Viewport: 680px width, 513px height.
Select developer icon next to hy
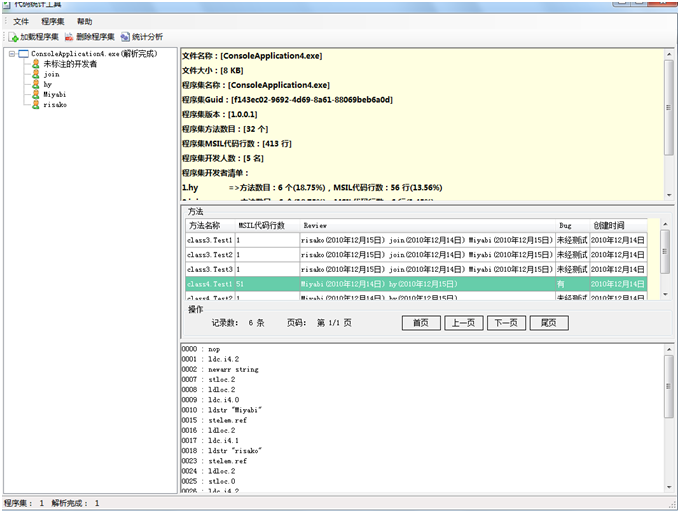click(36, 84)
